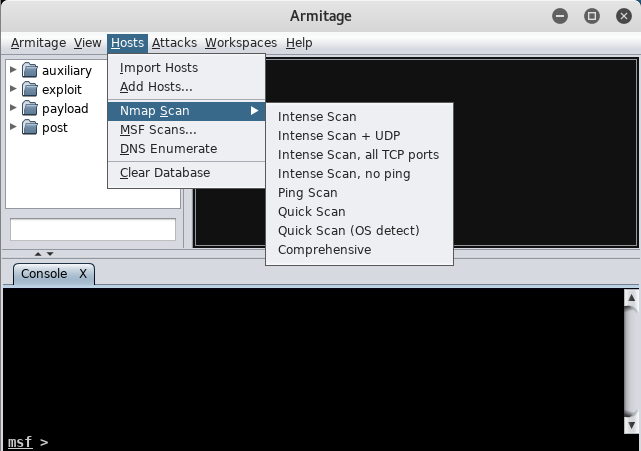
Task: Close the Armitage window
Action: tap(623, 16)
